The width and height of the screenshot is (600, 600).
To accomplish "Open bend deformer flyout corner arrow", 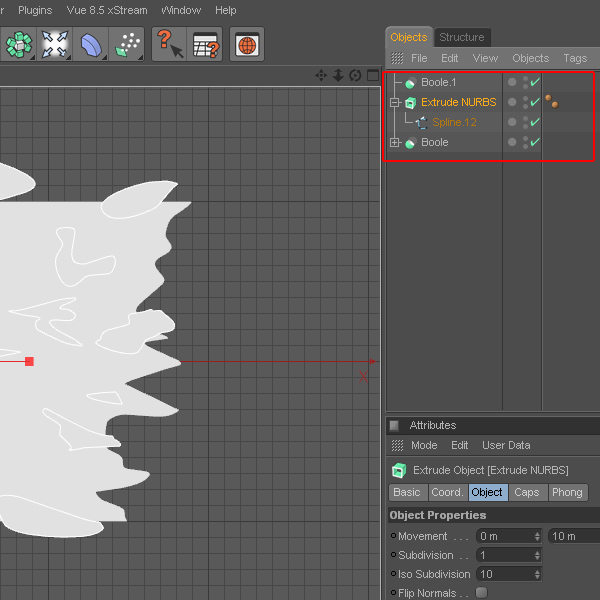I will pyautogui.click(x=104, y=58).
